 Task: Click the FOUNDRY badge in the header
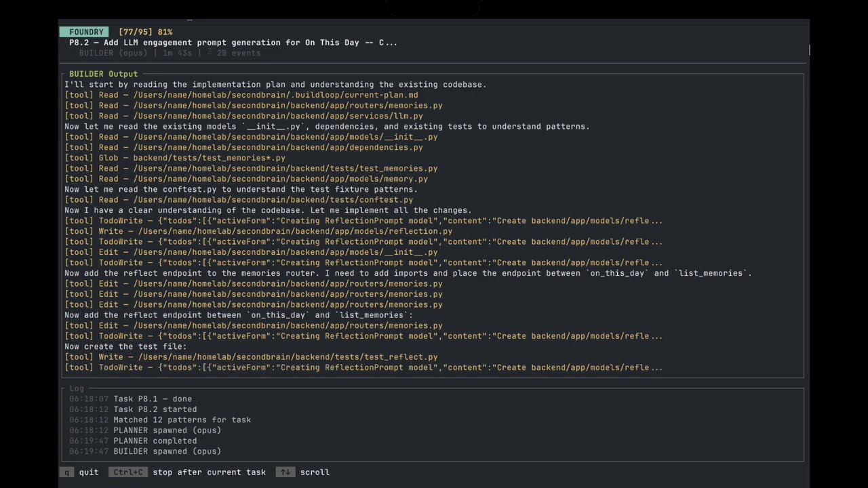[84, 32]
